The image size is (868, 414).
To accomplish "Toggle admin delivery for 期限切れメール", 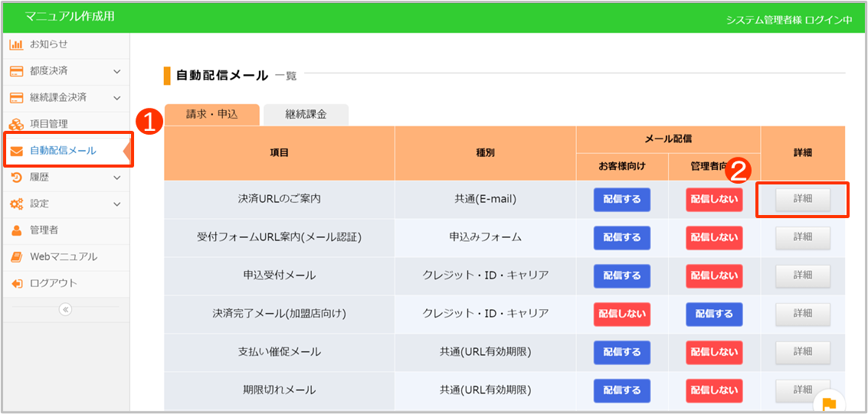I will click(x=713, y=390).
